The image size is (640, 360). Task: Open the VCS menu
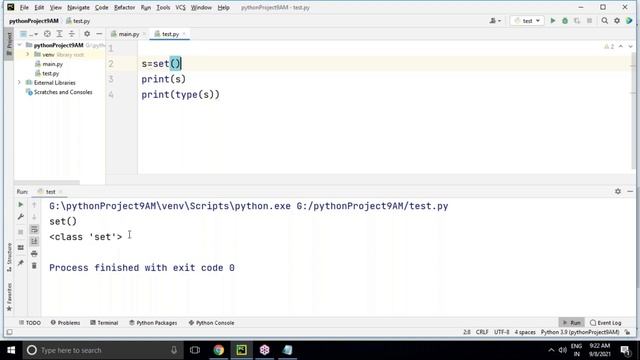(180, 7)
